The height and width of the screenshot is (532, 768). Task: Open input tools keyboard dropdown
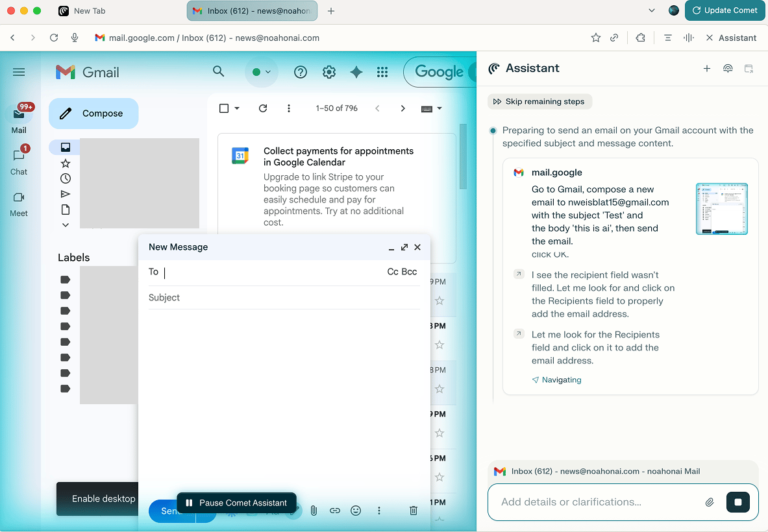pos(432,108)
